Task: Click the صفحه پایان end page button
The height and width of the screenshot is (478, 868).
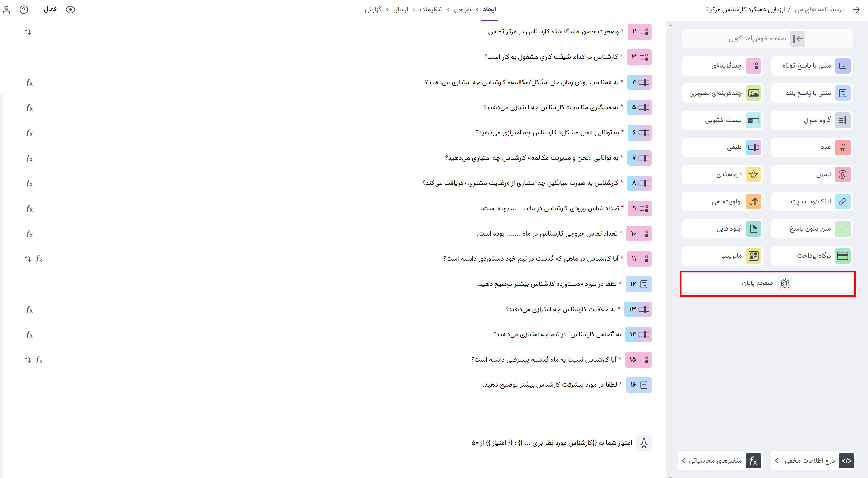Action: click(767, 284)
